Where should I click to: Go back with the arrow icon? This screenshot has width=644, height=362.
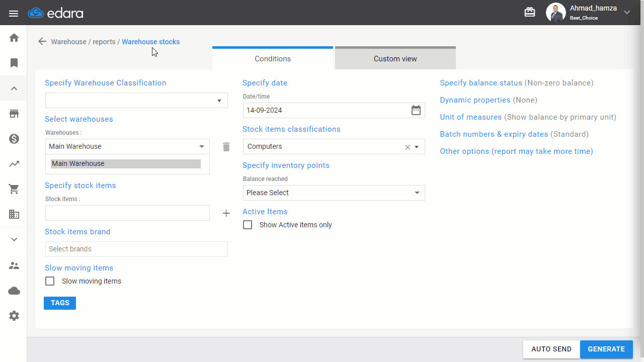pos(42,42)
